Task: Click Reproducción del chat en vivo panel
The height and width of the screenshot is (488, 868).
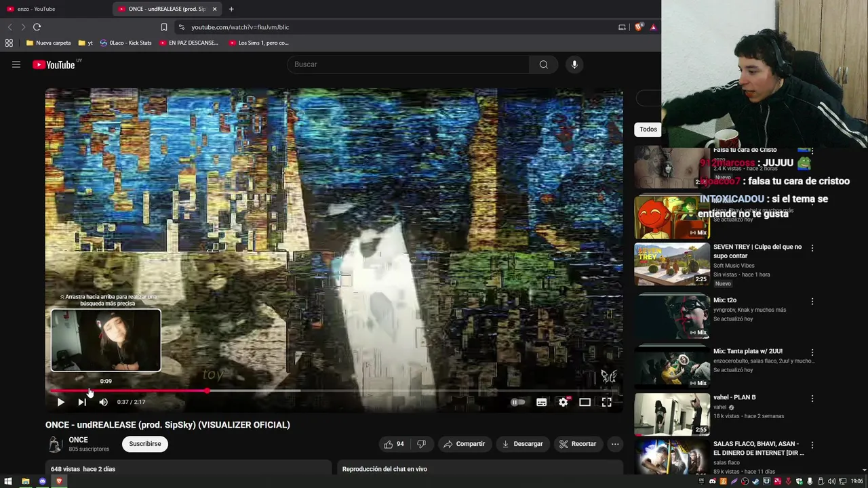Action: (479, 468)
